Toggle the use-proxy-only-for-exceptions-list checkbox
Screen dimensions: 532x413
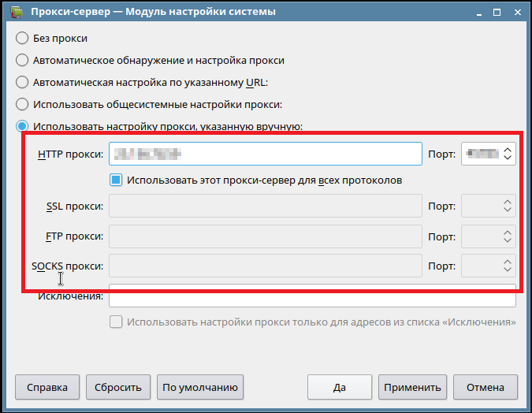tap(116, 322)
